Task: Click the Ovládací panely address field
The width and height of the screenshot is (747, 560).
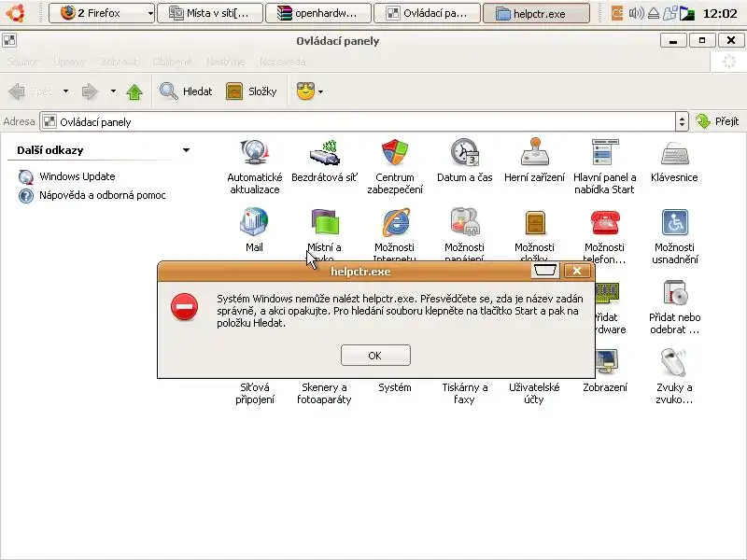Action: click(x=358, y=122)
